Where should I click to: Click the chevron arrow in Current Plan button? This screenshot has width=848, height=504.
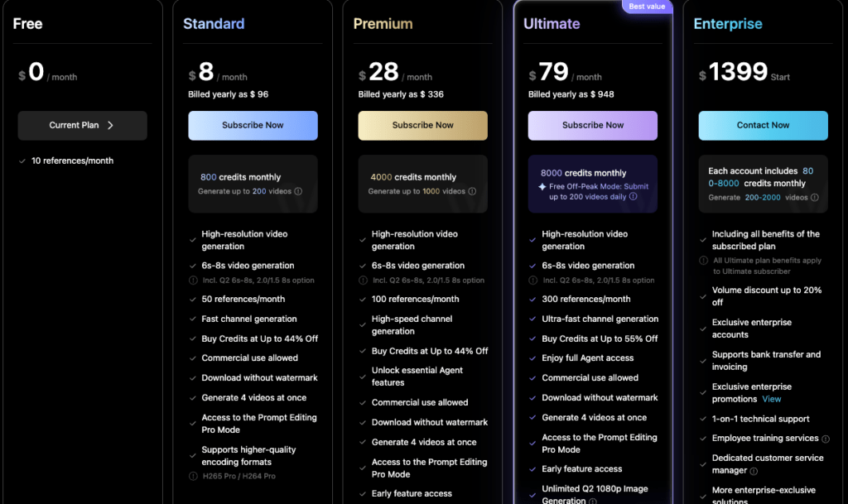point(110,126)
